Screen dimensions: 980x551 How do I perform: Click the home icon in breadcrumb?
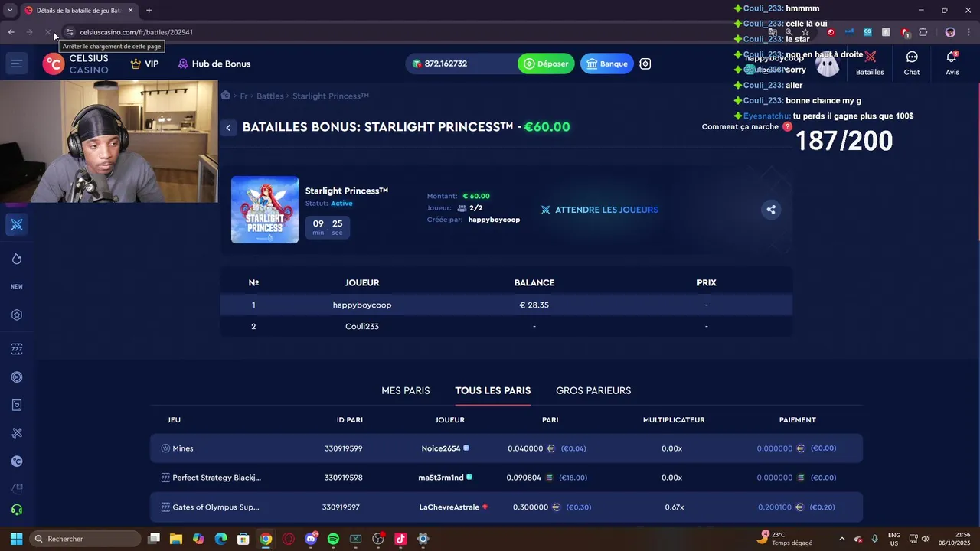click(x=226, y=96)
